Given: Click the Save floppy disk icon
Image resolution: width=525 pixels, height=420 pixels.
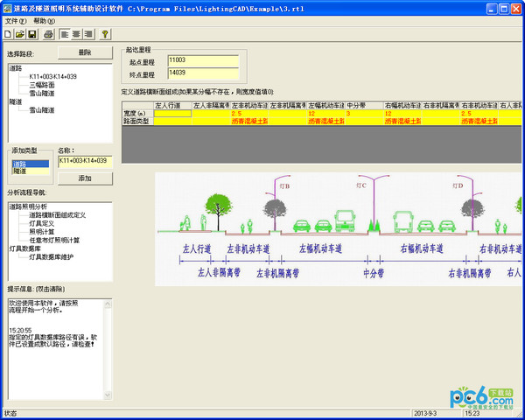Looking at the screenshot, I should click(x=32, y=34).
